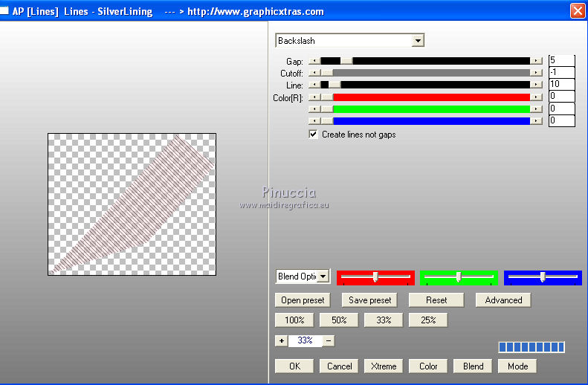The height and width of the screenshot is (385, 588).
Task: Click the preview image of the lines
Action: click(x=132, y=204)
